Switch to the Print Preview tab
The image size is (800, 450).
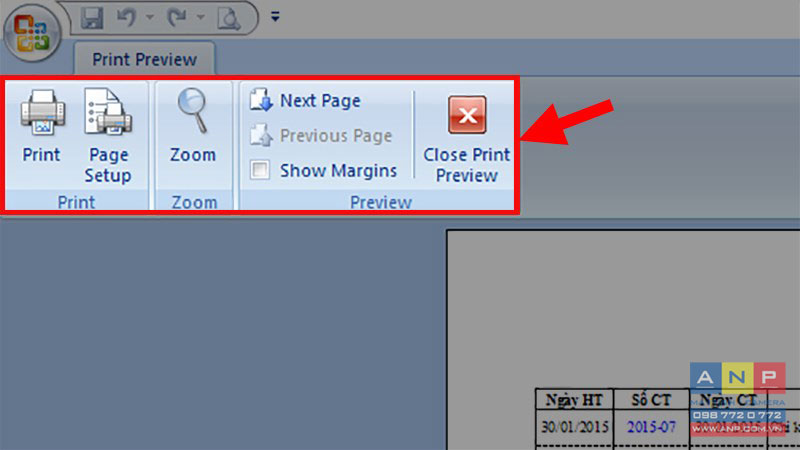(144, 59)
